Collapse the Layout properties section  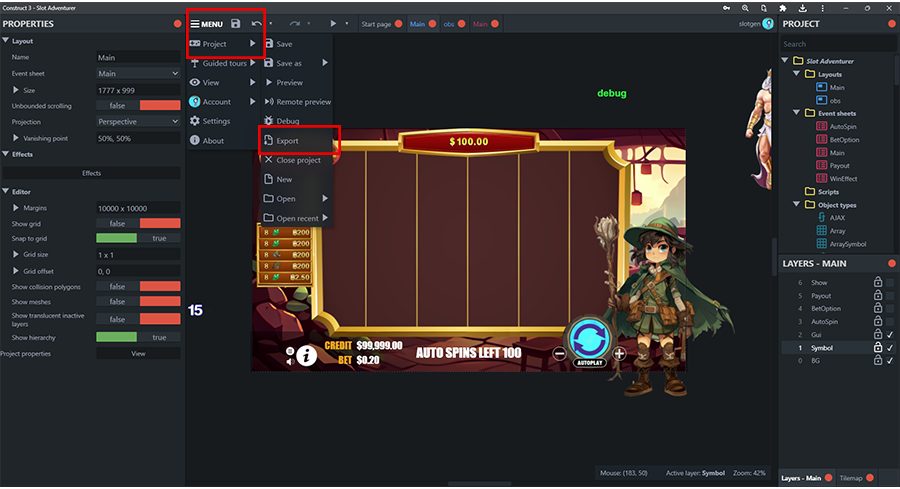(x=6, y=41)
